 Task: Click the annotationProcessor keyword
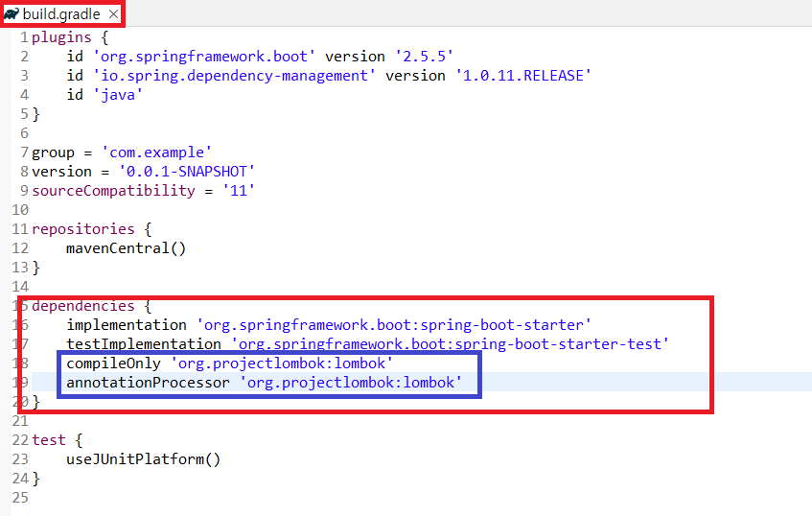[x=148, y=383]
